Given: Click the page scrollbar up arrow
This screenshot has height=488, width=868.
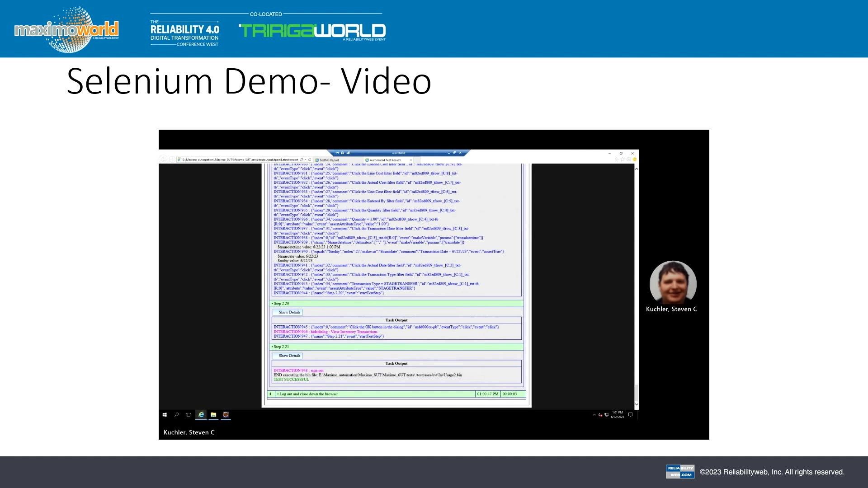Looking at the screenshot, I should point(637,169).
